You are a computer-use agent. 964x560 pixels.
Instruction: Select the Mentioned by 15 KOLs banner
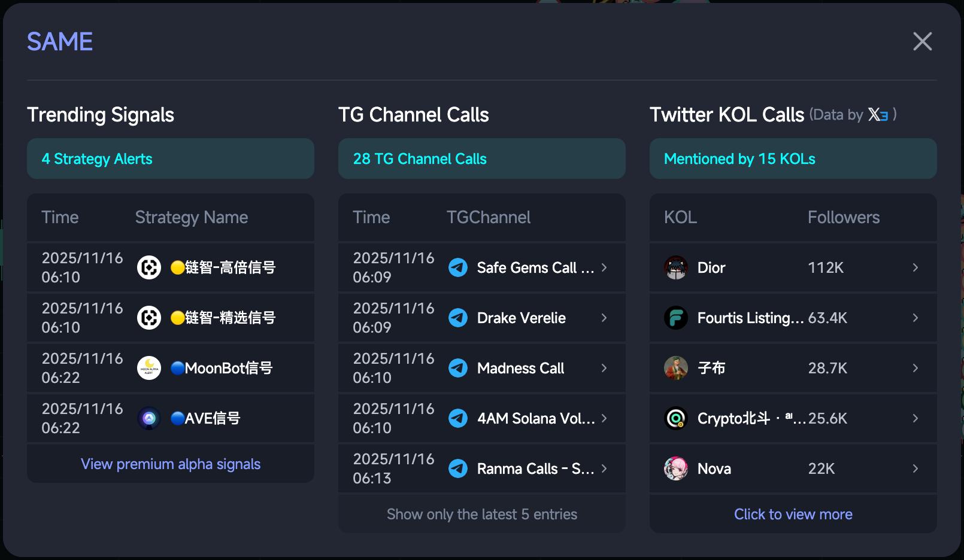793,159
